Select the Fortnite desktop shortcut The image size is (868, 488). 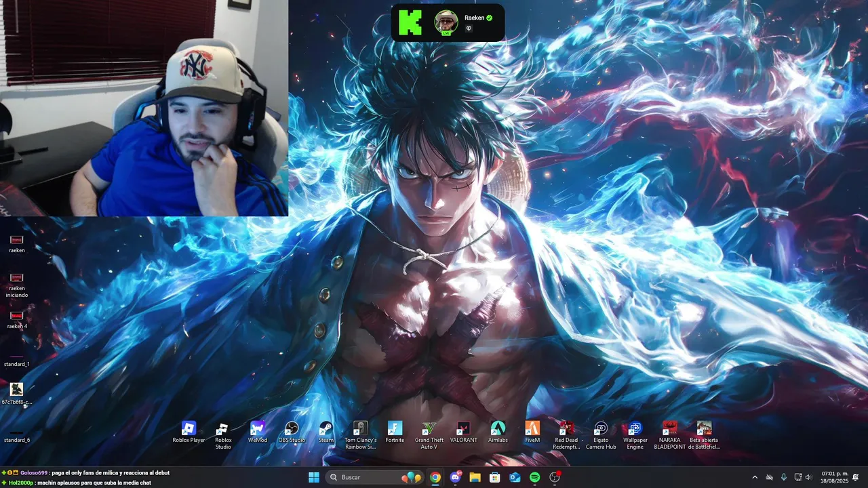tap(395, 432)
